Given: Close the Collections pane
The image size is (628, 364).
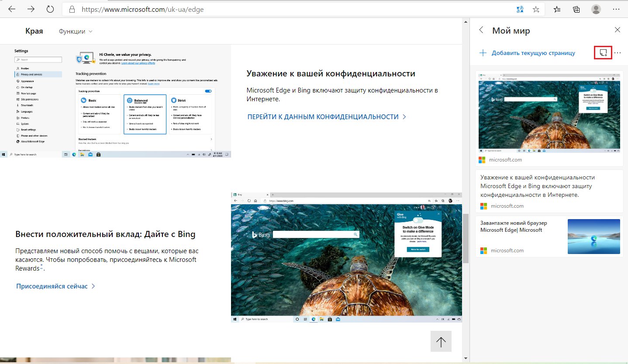Looking at the screenshot, I should point(617,30).
